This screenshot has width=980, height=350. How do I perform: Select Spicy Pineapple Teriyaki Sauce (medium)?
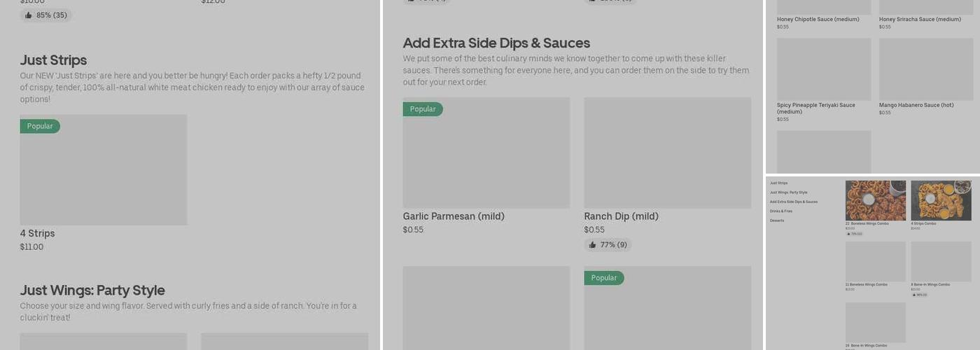tap(815, 108)
